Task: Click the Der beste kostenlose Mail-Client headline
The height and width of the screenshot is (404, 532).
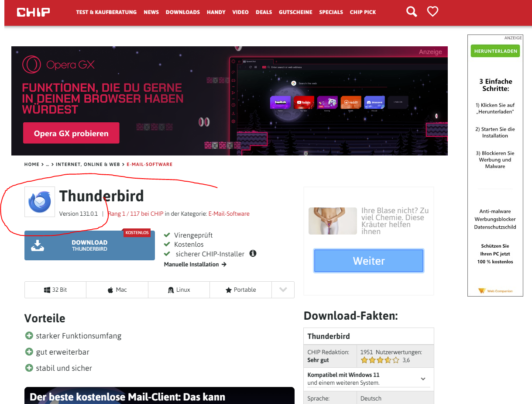Action: coord(127,397)
